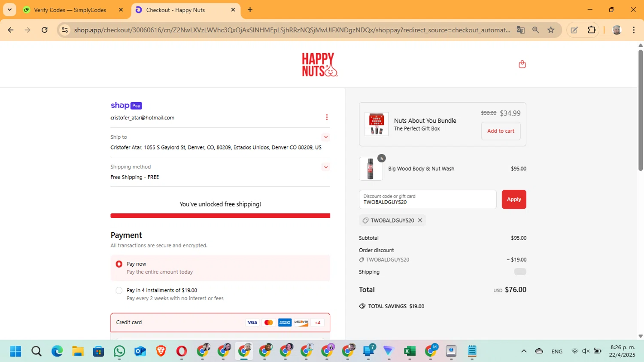This screenshot has height=362, width=644.
Task: Click the American Express card icon
Action: pyautogui.click(x=285, y=322)
